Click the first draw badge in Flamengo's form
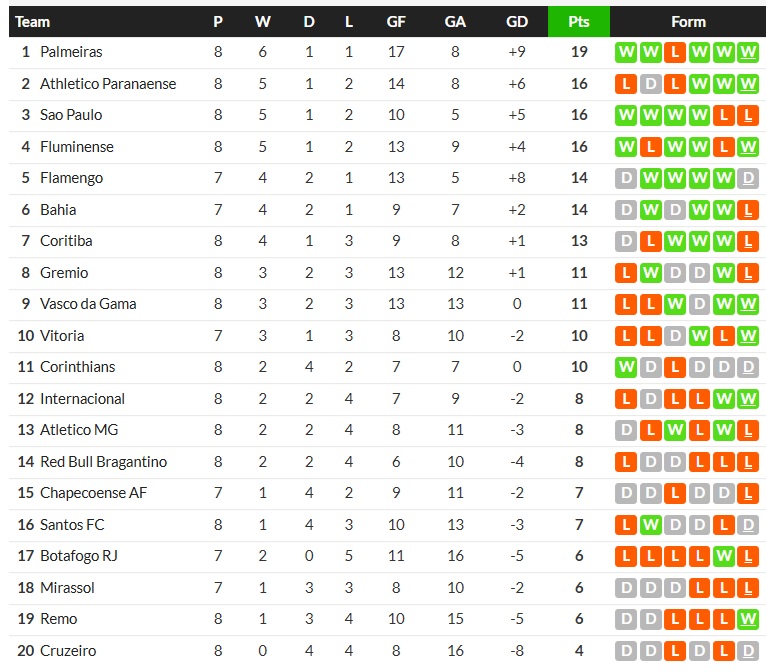The image size is (766, 672). click(627, 178)
